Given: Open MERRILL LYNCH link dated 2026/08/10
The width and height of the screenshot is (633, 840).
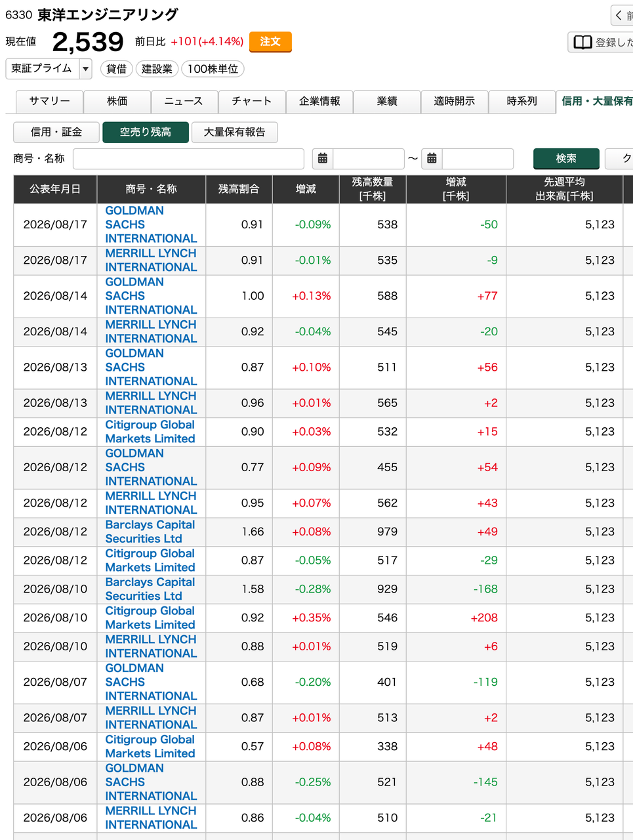Looking at the screenshot, I should point(151,646).
